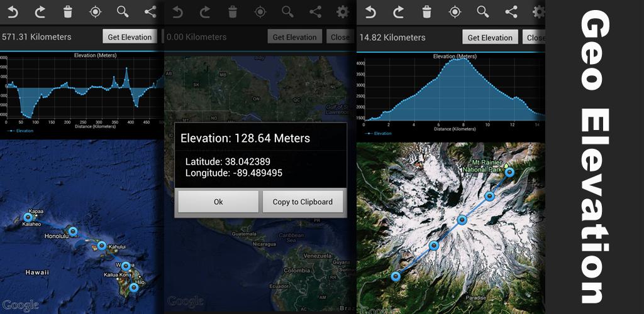644x314 pixels.
Task: Tap redo icon in Mt Rainier screen
Action: click(x=398, y=12)
